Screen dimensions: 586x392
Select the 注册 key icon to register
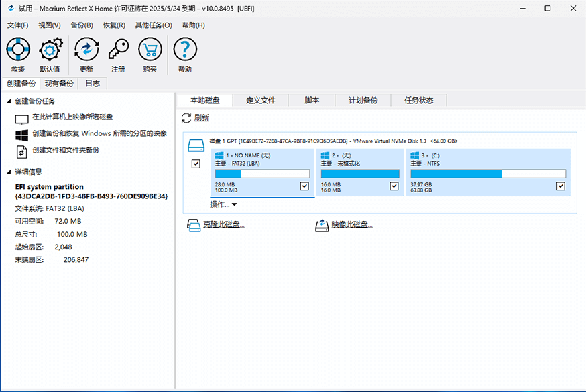click(118, 49)
